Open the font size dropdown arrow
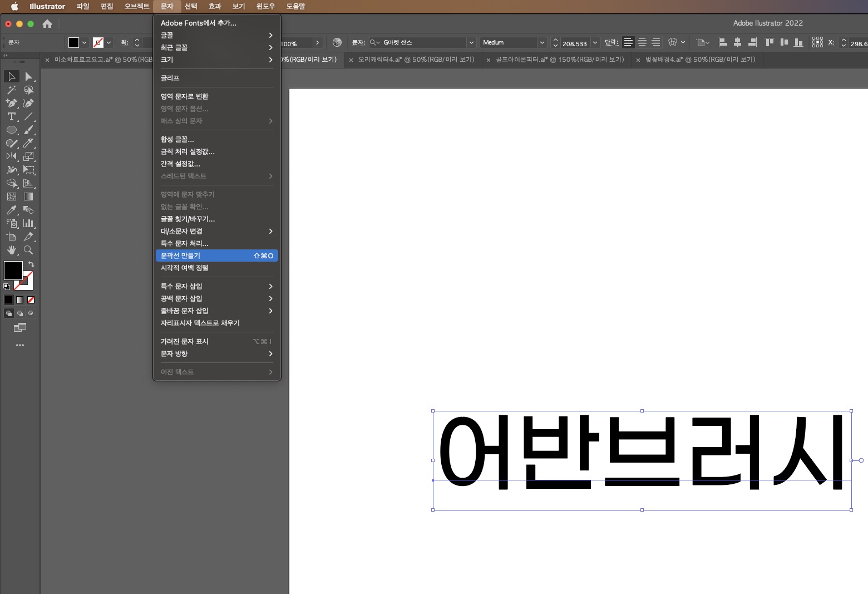 (595, 43)
